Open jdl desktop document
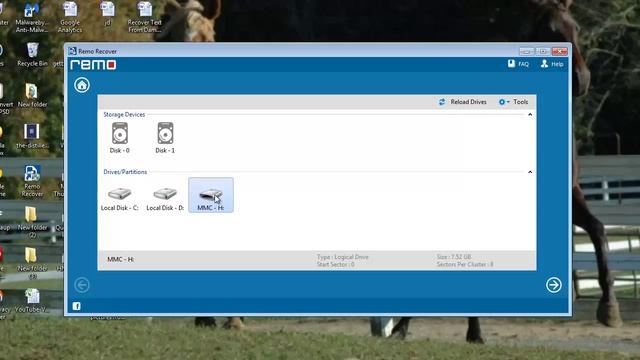This screenshot has height=360, width=640. coord(107,14)
